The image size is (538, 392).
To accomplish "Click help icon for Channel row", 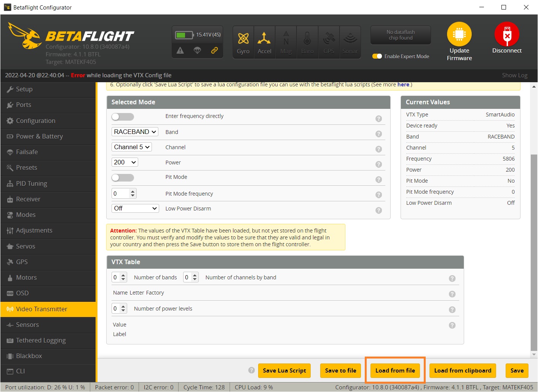I will 378,149.
